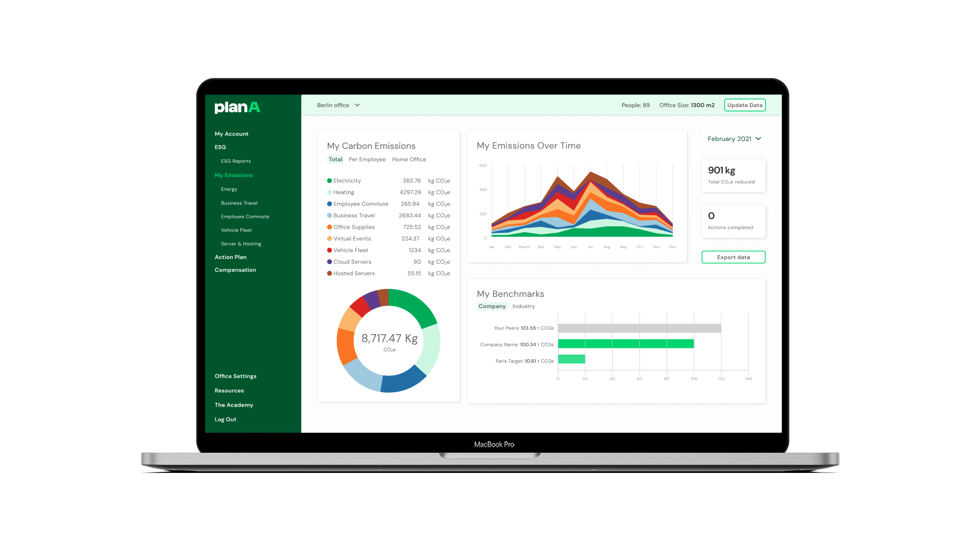Open the Berlin office dropdown
980x551 pixels.
tap(338, 105)
